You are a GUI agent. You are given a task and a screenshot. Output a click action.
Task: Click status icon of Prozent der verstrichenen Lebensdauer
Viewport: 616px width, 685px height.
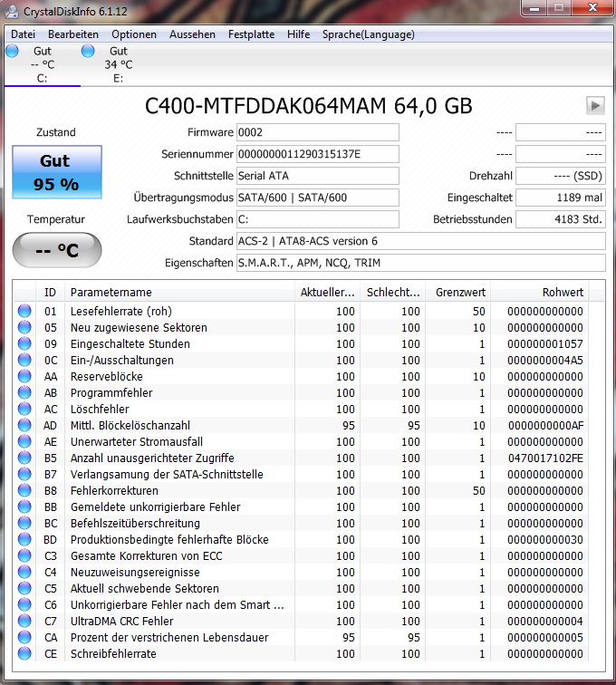click(x=24, y=637)
